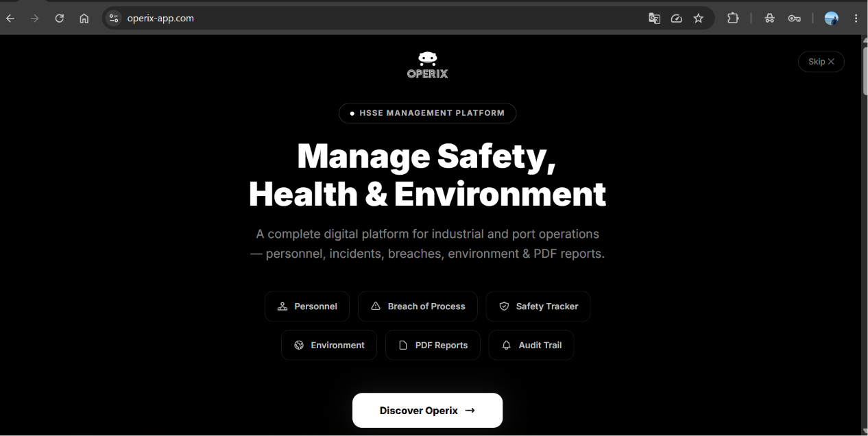This screenshot has width=868, height=436.
Task: Click the speedometer icon in address bar
Action: pos(677,19)
